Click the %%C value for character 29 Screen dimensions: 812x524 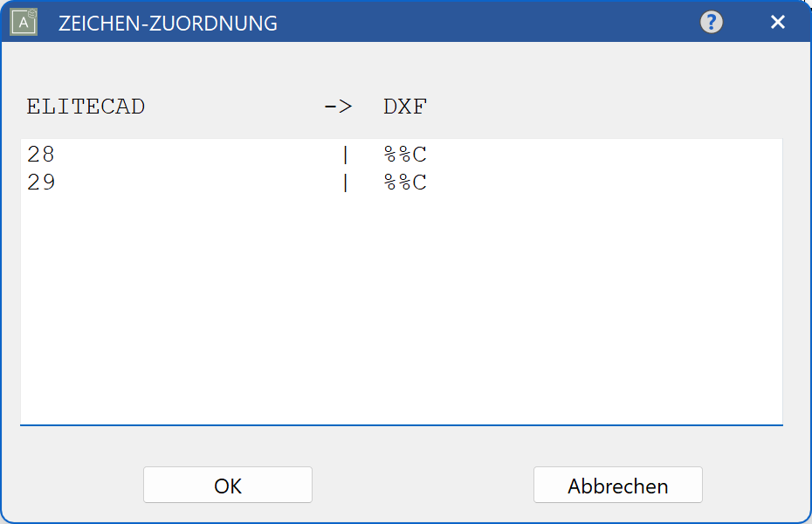pyautogui.click(x=407, y=183)
